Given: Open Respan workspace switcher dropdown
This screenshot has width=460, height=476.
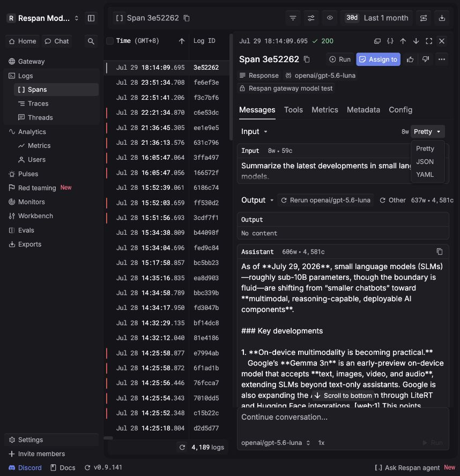Looking at the screenshot, I should tap(43, 18).
